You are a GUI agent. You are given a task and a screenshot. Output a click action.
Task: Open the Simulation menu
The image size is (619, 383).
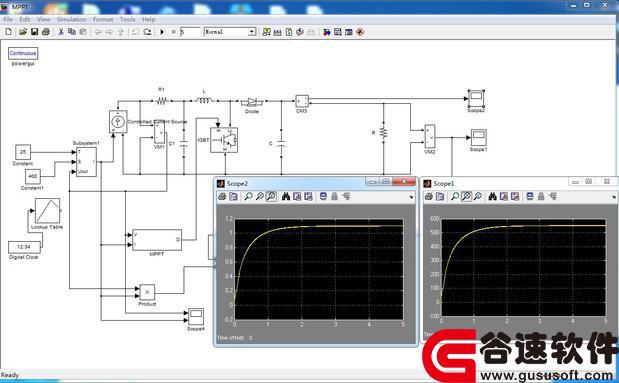71,19
